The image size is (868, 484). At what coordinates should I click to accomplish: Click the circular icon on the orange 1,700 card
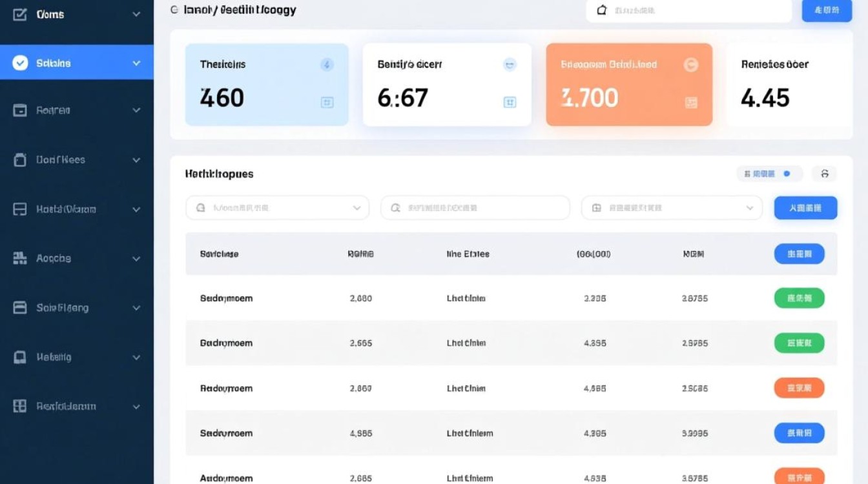click(690, 65)
